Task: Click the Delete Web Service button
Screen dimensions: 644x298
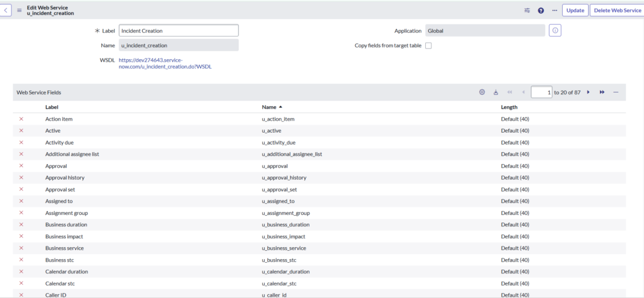Action: click(616, 10)
